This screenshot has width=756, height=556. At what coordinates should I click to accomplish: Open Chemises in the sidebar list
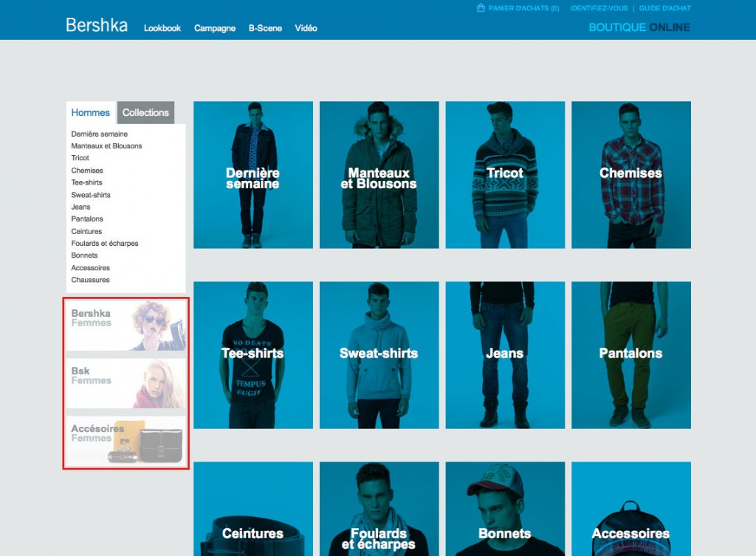coord(87,171)
